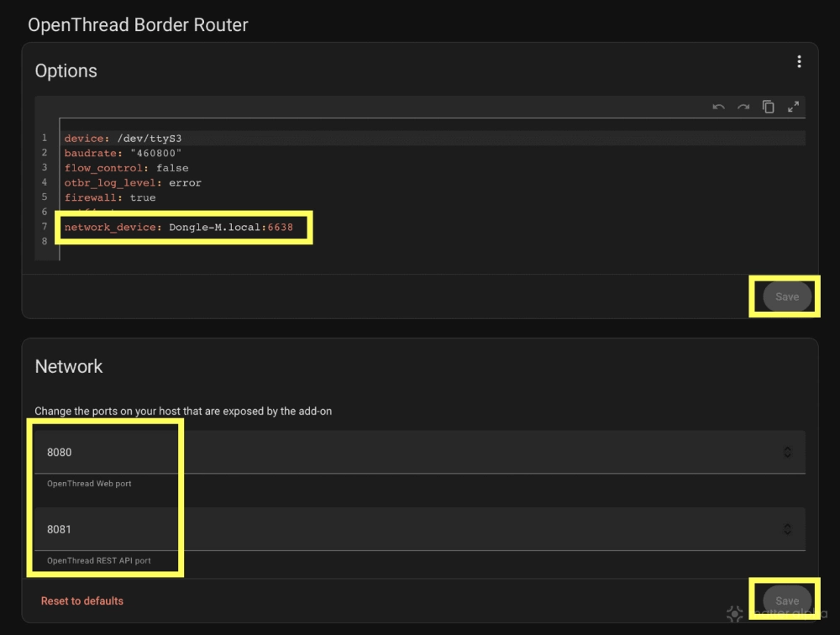Viewport: 840px width, 635px height.
Task: Undo the last change in the YAML editor
Action: tap(718, 107)
